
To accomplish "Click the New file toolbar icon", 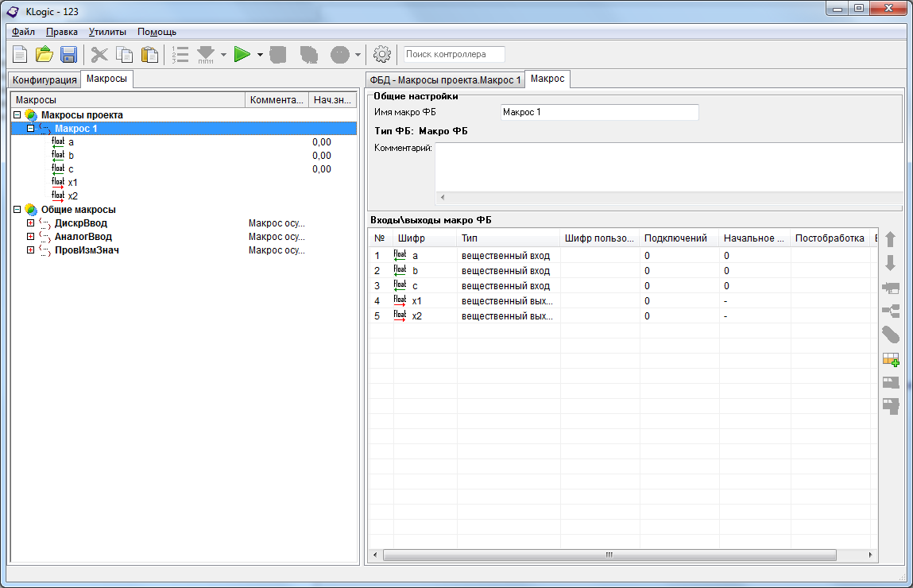I will tap(20, 55).
